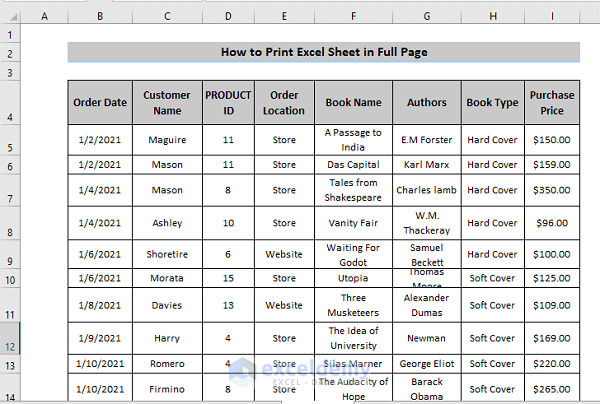Select the '$96.00' price cell
The width and height of the screenshot is (600, 404).
tap(552, 223)
